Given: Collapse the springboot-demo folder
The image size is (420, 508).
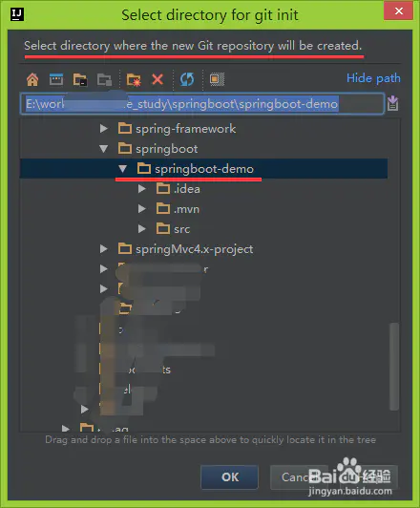Looking at the screenshot, I should [122, 168].
